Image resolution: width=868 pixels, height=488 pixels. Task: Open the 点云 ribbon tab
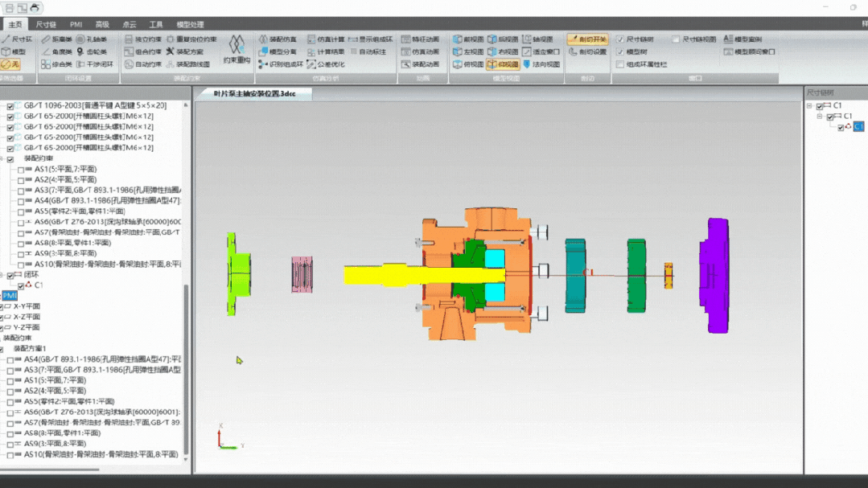click(x=129, y=24)
